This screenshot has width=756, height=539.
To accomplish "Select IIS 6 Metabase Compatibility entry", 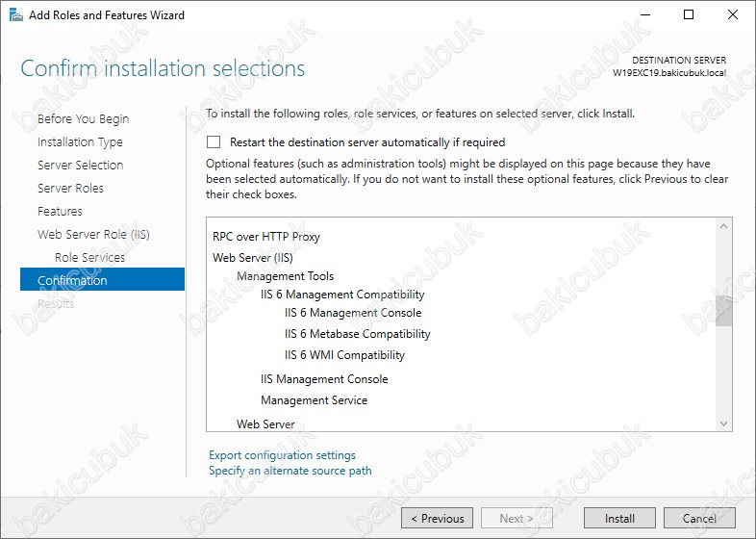I will (x=357, y=334).
